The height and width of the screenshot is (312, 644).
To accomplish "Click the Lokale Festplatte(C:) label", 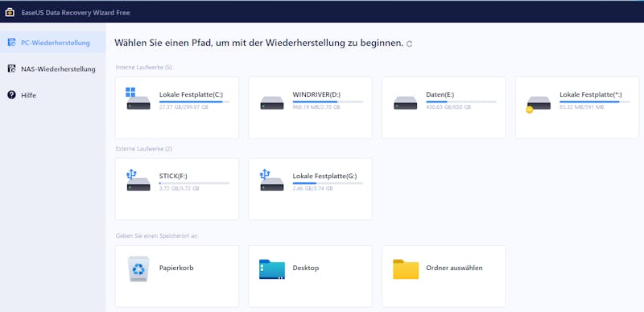I will pyautogui.click(x=191, y=94).
